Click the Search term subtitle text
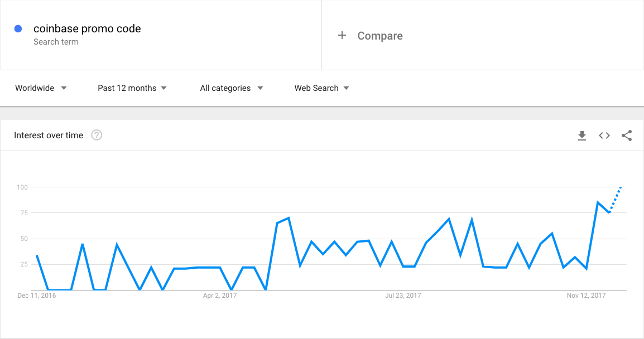The width and height of the screenshot is (644, 339). pos(56,42)
